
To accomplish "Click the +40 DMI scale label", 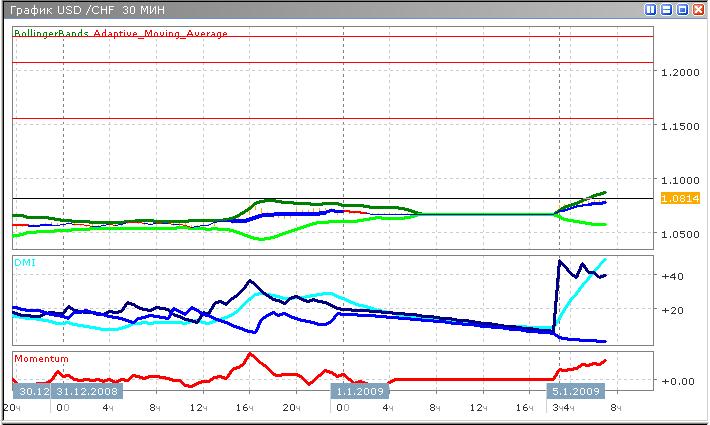I will tap(672, 276).
